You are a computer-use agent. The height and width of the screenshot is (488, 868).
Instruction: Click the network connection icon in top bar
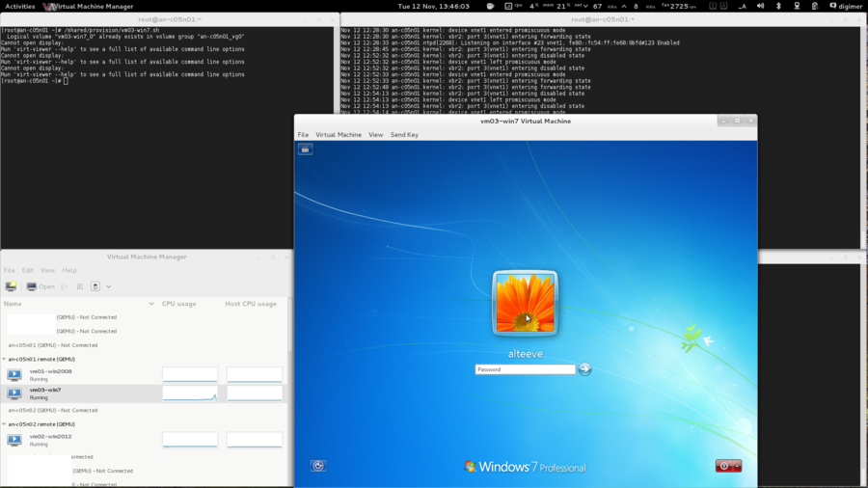[x=797, y=6]
